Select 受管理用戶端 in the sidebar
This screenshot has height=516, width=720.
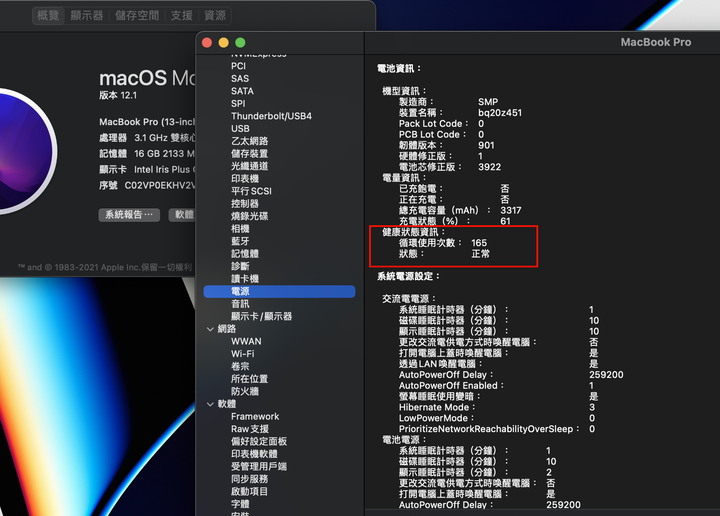259,466
